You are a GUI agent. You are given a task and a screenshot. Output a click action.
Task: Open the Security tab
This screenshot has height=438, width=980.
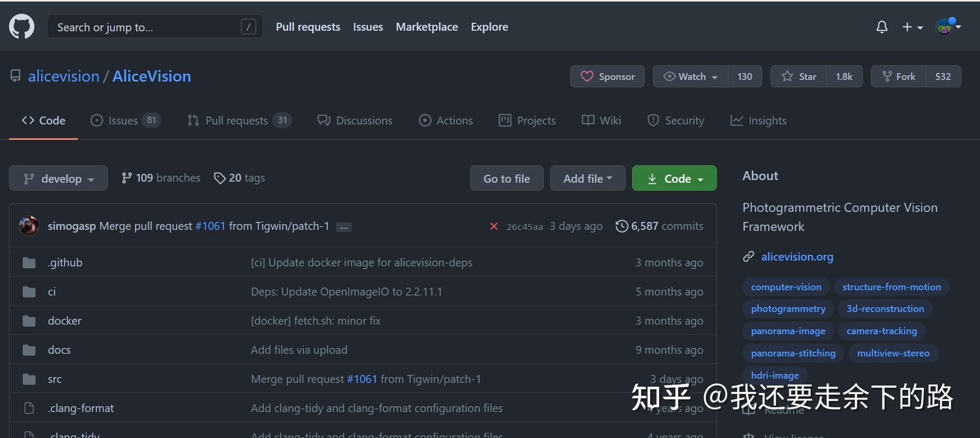coord(676,120)
